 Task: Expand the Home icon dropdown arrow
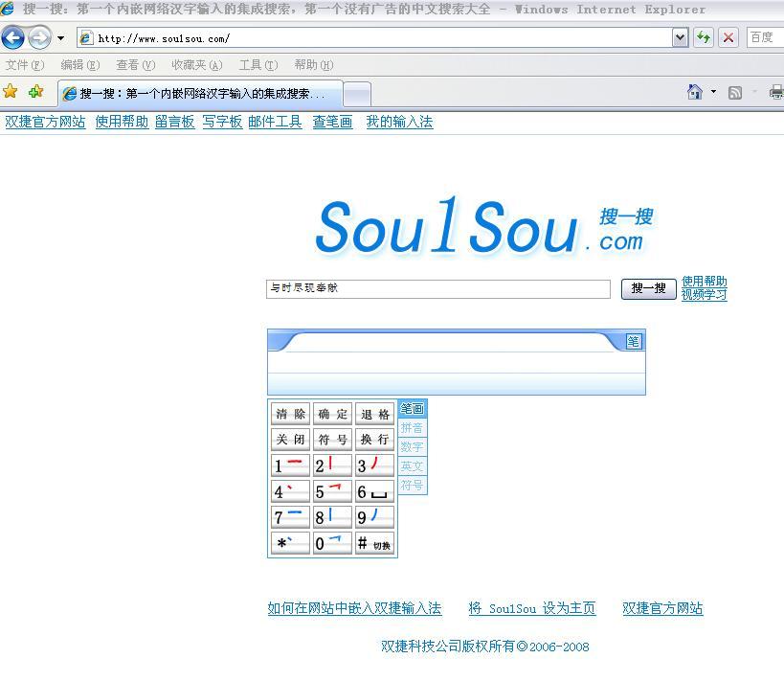(x=713, y=92)
